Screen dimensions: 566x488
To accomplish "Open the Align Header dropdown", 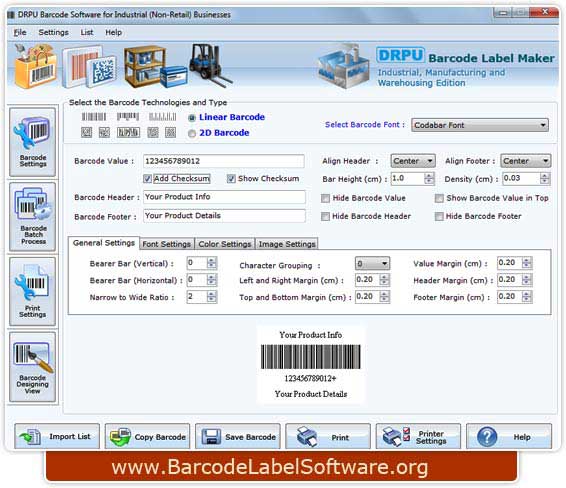I will [x=413, y=161].
